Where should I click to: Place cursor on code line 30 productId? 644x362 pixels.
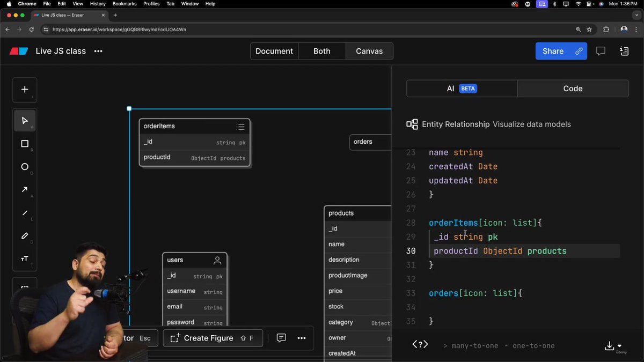[456, 251]
